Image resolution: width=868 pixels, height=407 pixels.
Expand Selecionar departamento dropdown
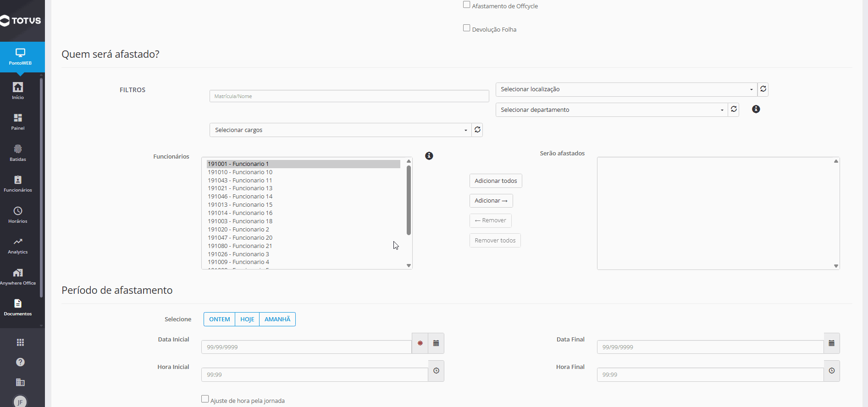pyautogui.click(x=612, y=110)
